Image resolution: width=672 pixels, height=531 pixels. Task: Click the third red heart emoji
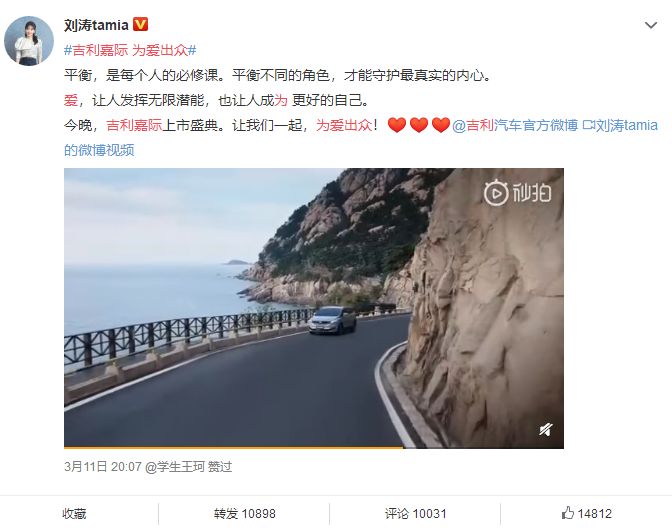tap(441, 125)
